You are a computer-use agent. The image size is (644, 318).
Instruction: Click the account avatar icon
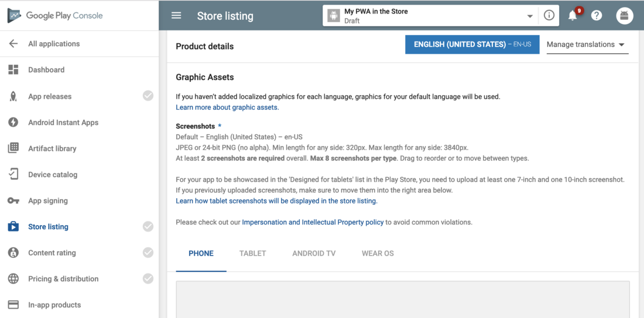pyautogui.click(x=625, y=16)
